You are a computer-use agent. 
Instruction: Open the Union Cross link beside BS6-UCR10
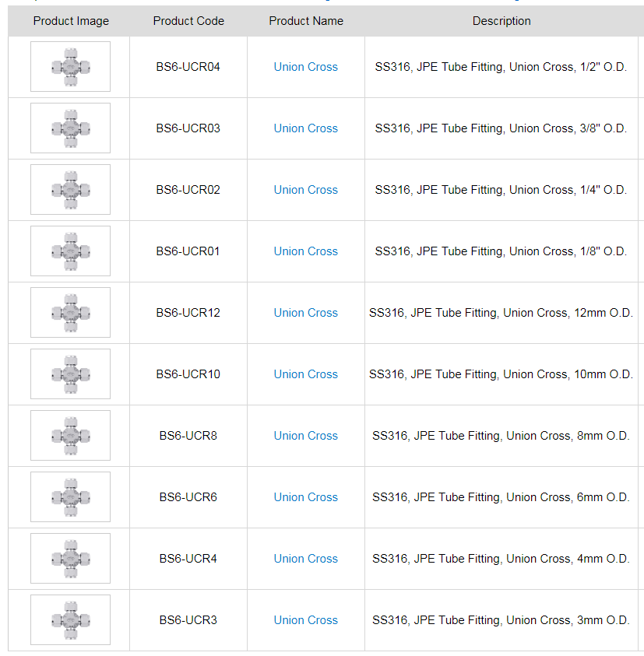(x=305, y=374)
